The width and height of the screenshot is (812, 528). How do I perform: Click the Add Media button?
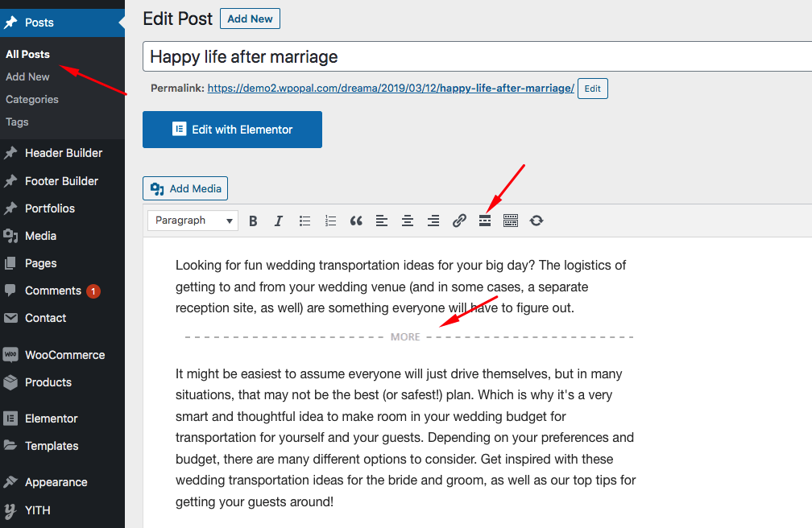[185, 189]
